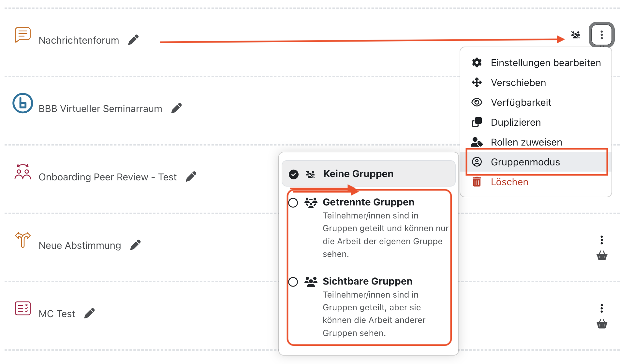Select Duplizieren in the activity menu

515,122
